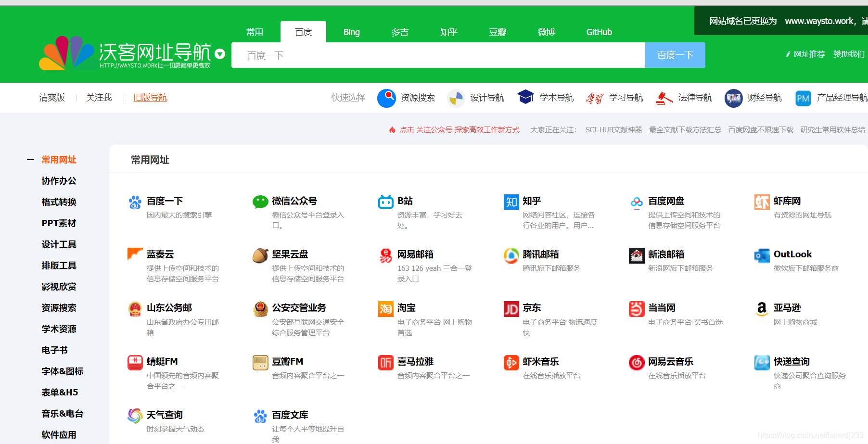Click the 财经导航 round icon
This screenshot has width=868, height=444.
point(734,98)
